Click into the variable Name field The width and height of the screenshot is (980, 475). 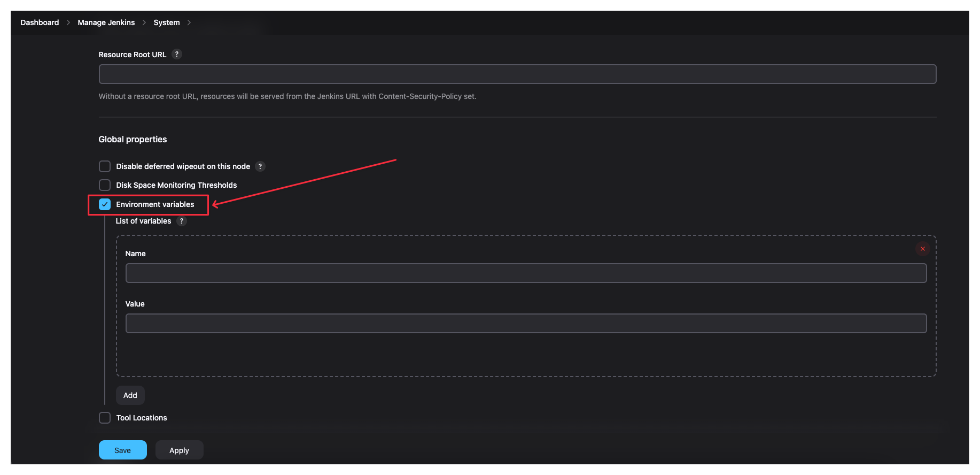tap(526, 273)
